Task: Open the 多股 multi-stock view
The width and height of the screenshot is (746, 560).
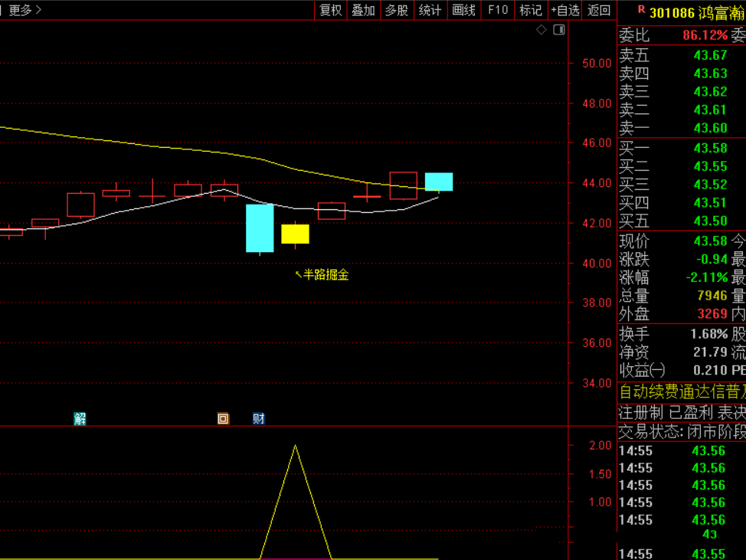Action: coord(397,10)
